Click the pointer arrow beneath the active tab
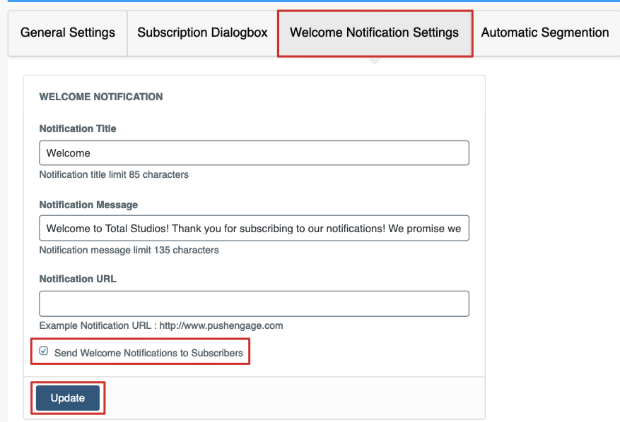 (x=374, y=61)
